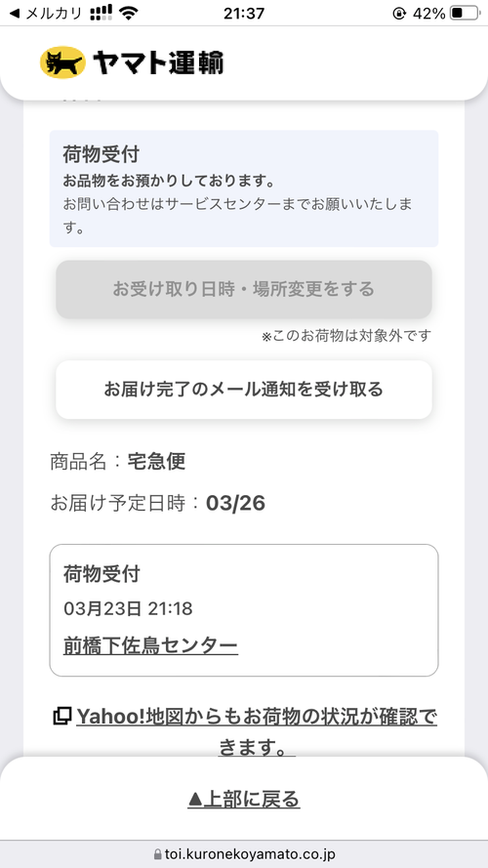Open the 前橋下佐鳥センター link
Viewport: 488px width, 868px height.
[x=150, y=645]
